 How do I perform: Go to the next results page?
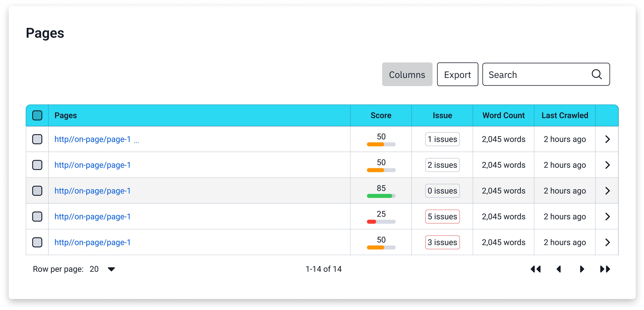(x=582, y=269)
